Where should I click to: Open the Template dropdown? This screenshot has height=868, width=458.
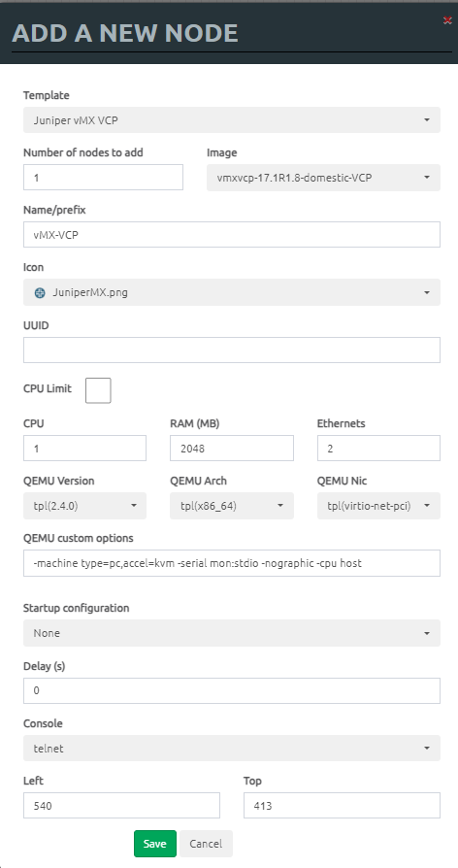point(232,119)
